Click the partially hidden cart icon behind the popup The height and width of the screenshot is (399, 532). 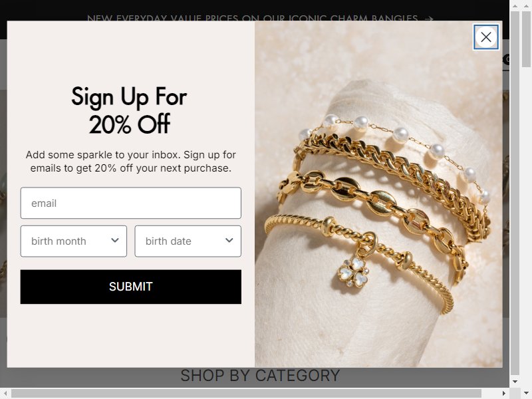tap(506, 60)
